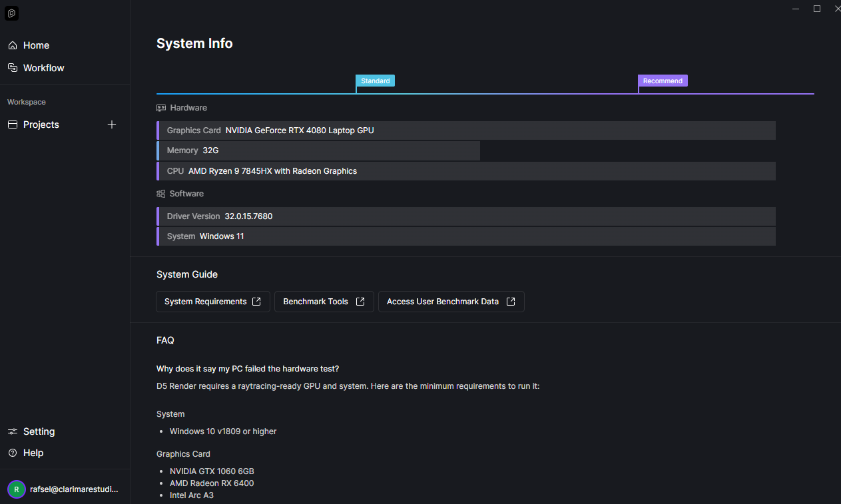Viewport: 841px width, 504px height.
Task: Click the Standard marker on performance bar
Action: click(x=376, y=81)
